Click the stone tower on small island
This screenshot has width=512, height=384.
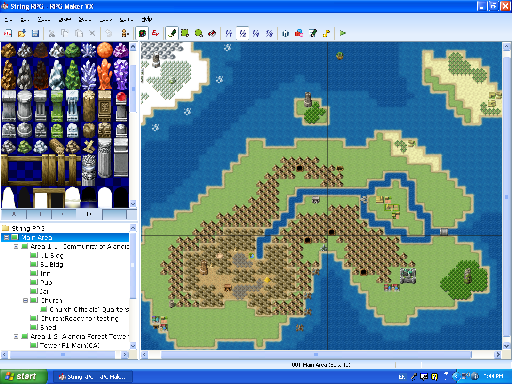tap(308, 99)
